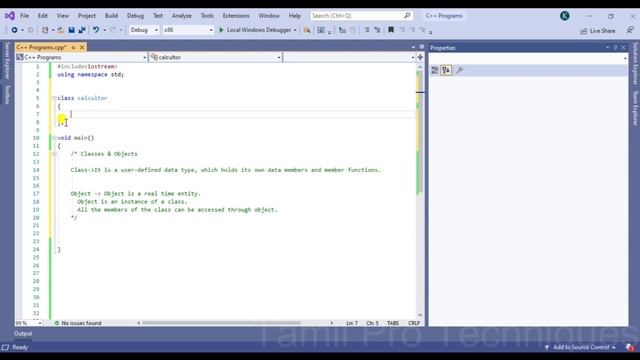The width and height of the screenshot is (640, 360).
Task: Open the x86 platform dropdown
Action: pyautogui.click(x=188, y=30)
